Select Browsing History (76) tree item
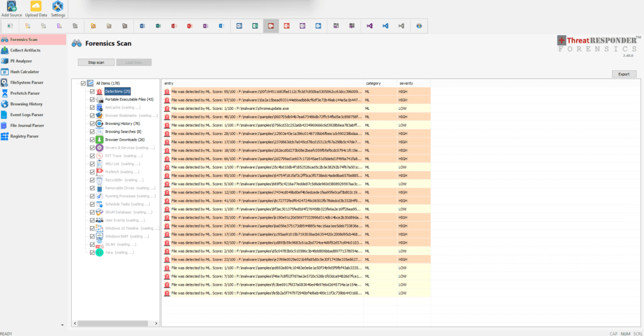The width and height of the screenshot is (644, 336). [x=123, y=124]
